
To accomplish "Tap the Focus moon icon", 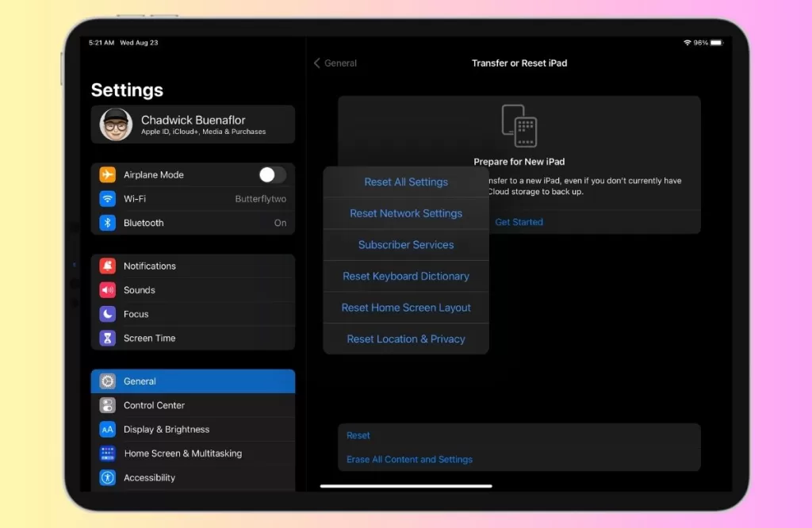I will pos(107,314).
